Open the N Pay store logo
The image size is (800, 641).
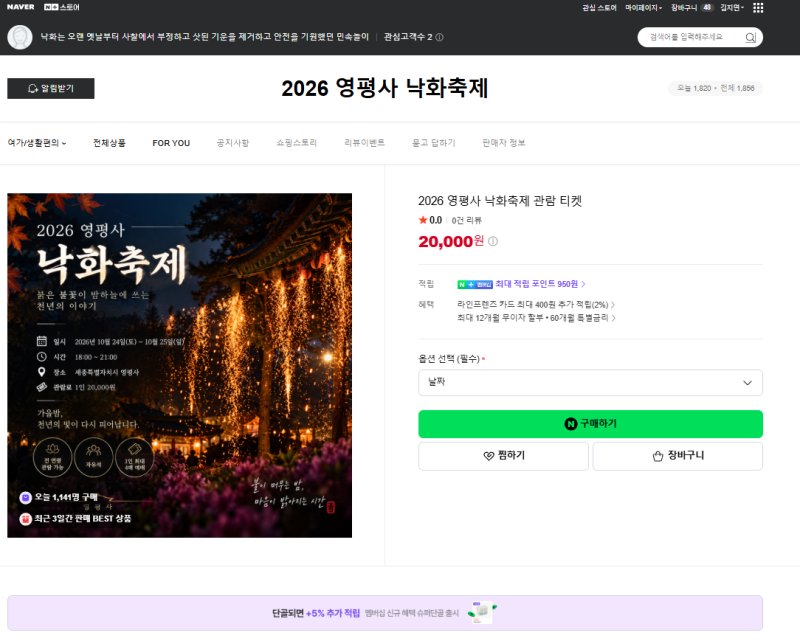coord(62,7)
